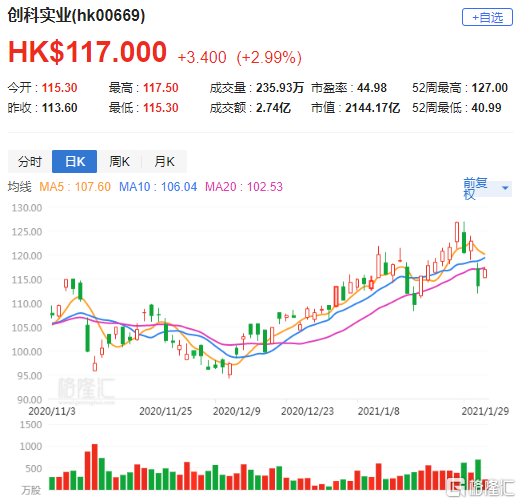The width and height of the screenshot is (521, 504).
Task: Add stock to watchlist with +自选 button
Action: [487, 17]
